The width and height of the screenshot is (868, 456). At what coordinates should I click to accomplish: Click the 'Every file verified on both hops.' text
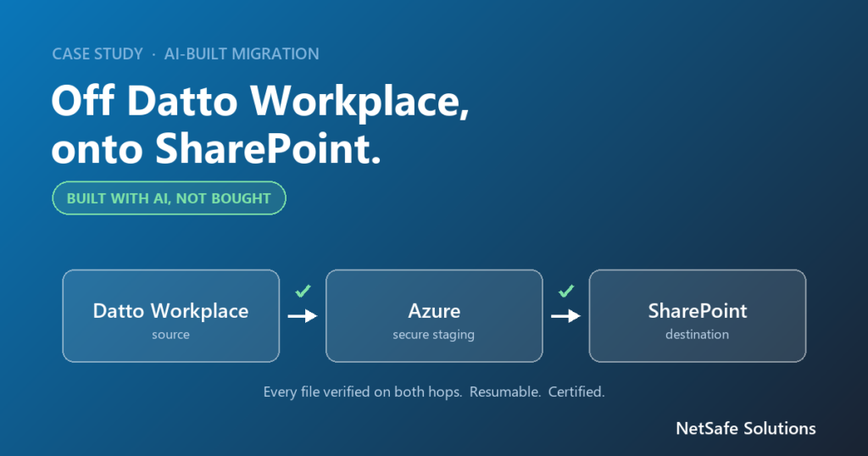click(363, 392)
